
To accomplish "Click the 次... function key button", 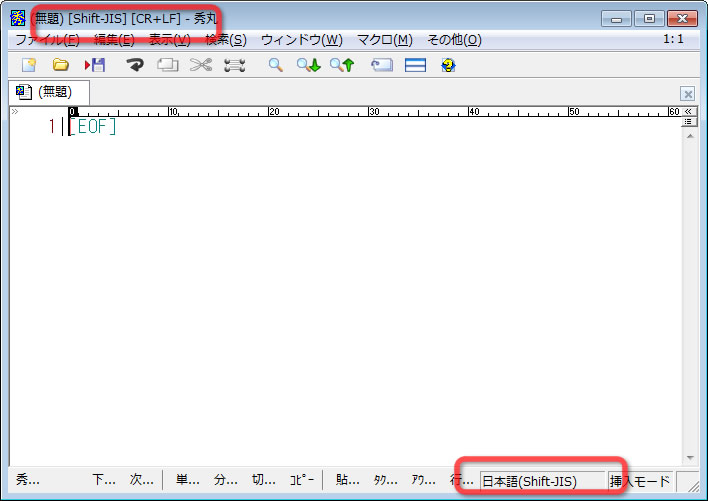I will 141,479.
